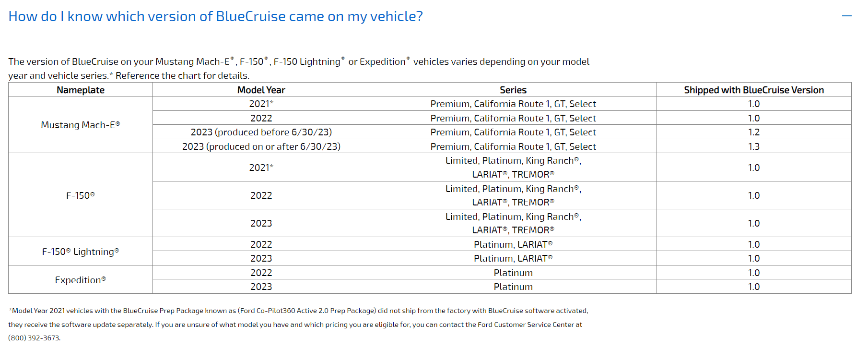Viewport: 868px width, 349px height.
Task: Click the 'Reference the chart for details' sentence
Action: click(x=182, y=75)
